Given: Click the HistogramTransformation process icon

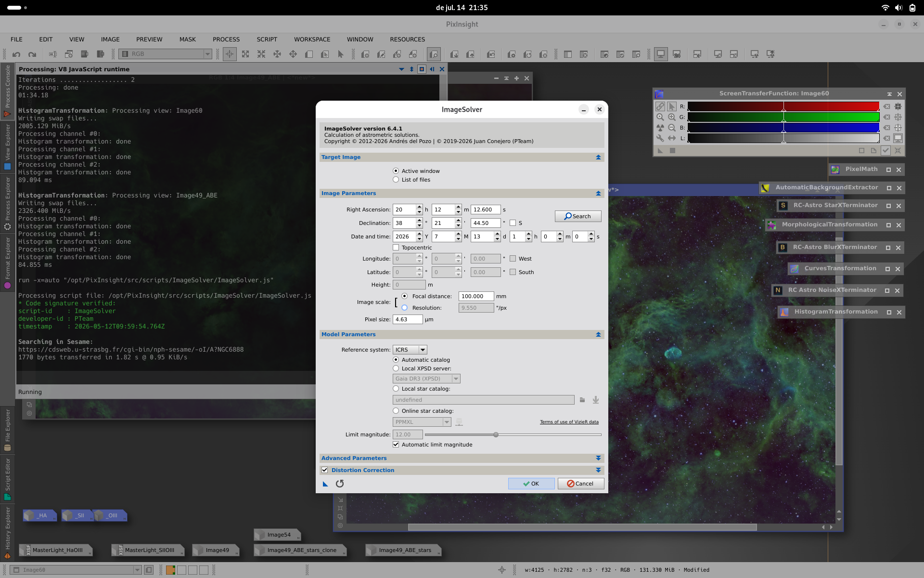Looking at the screenshot, I should [784, 312].
